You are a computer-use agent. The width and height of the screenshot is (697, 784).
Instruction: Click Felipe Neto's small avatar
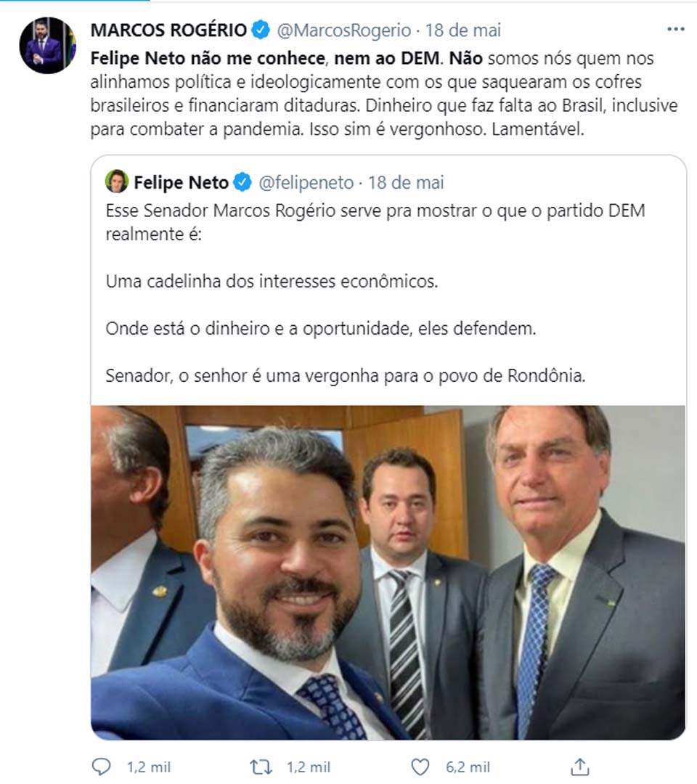pyautogui.click(x=116, y=181)
